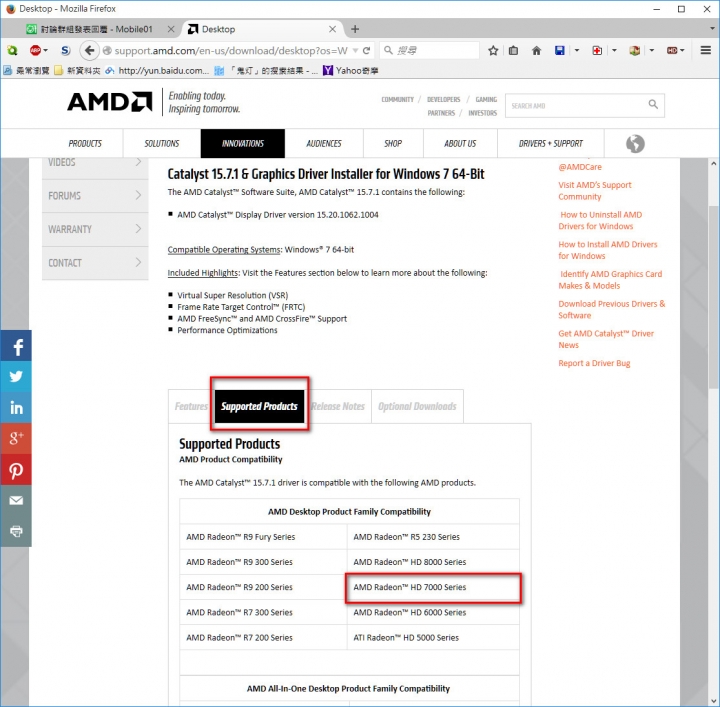Open the Yahoo bookmark
720x707 pixels.
pyautogui.click(x=351, y=71)
